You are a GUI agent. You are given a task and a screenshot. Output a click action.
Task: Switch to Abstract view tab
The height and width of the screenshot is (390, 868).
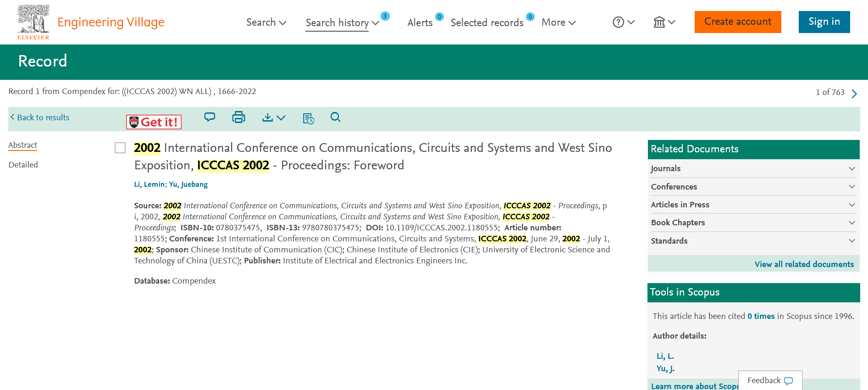coord(22,145)
